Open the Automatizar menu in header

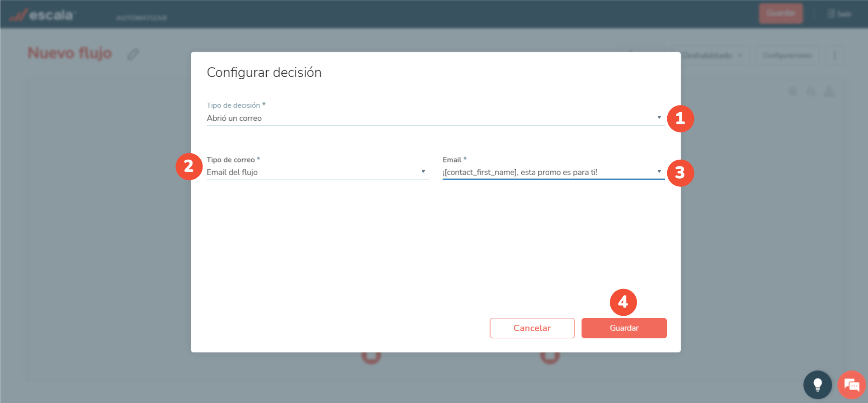click(142, 18)
